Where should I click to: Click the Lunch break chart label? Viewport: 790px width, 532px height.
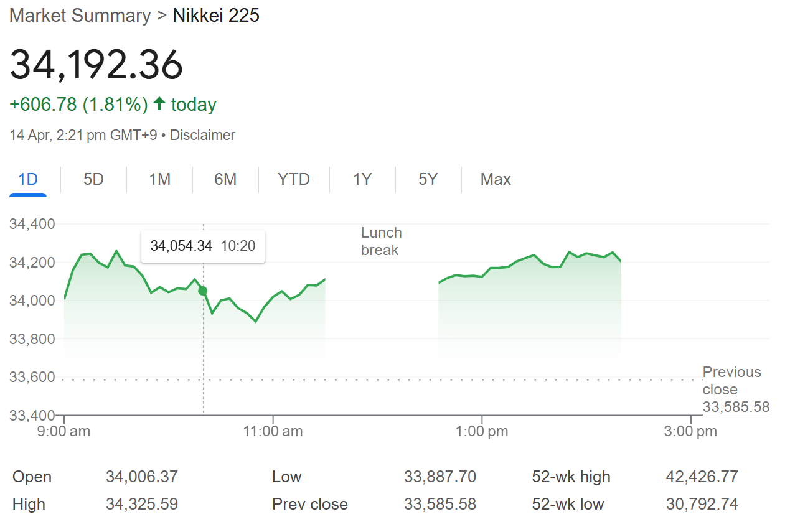coord(381,241)
